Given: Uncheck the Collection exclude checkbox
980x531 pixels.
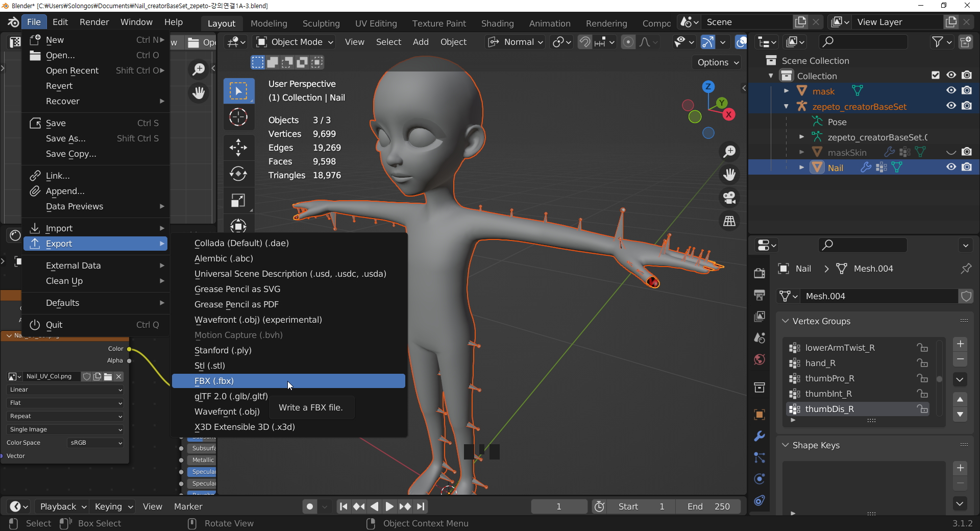Looking at the screenshot, I should tap(936, 75).
